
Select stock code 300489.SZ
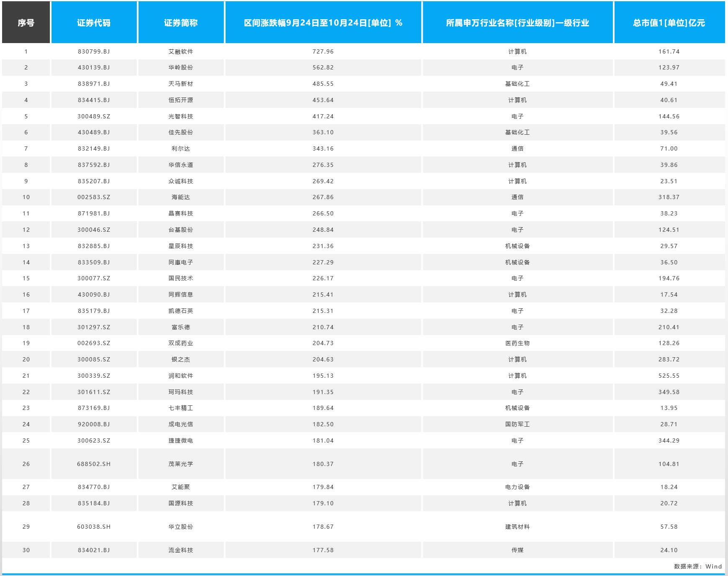coord(94,116)
